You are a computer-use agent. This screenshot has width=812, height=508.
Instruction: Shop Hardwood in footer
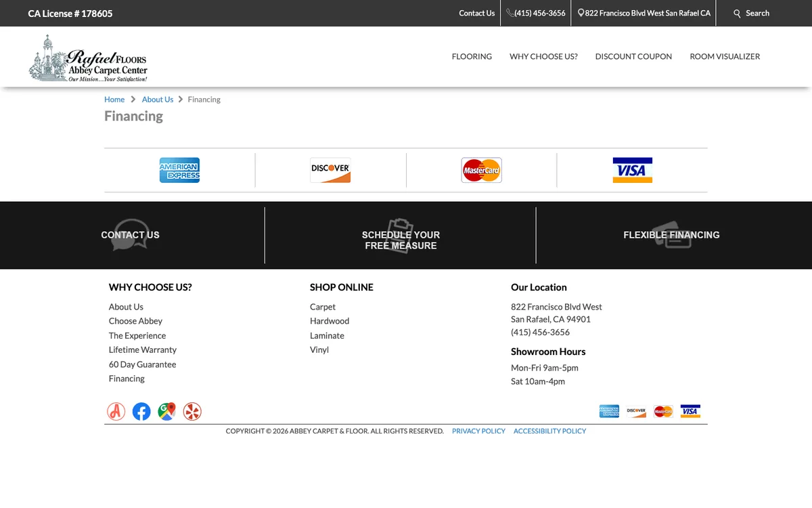[330, 321]
